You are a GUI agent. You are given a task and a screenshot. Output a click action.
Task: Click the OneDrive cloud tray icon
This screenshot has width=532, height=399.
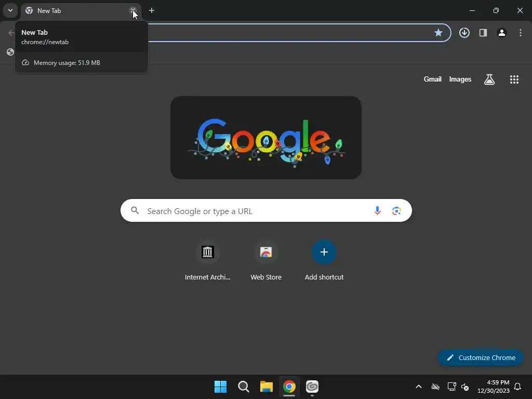(x=435, y=387)
